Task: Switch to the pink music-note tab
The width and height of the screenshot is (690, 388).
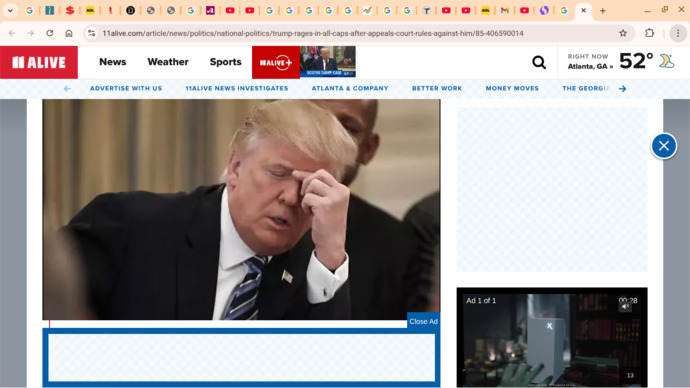Action: point(210,11)
